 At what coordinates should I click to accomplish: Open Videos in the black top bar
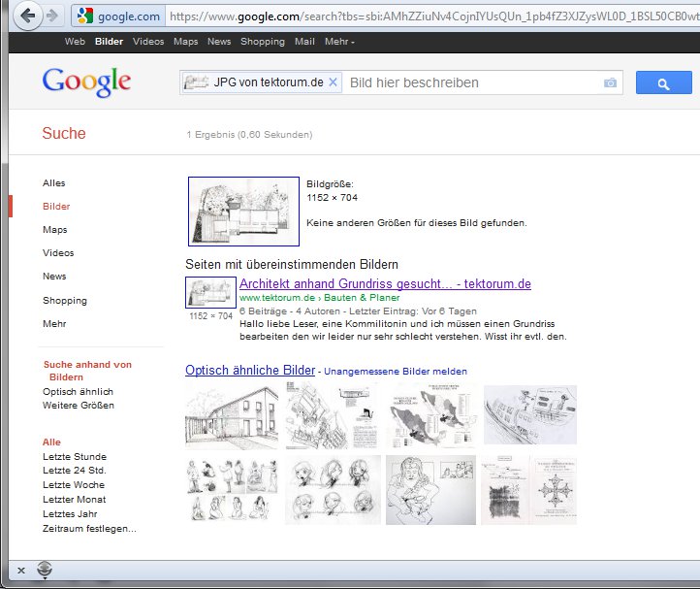click(x=148, y=42)
